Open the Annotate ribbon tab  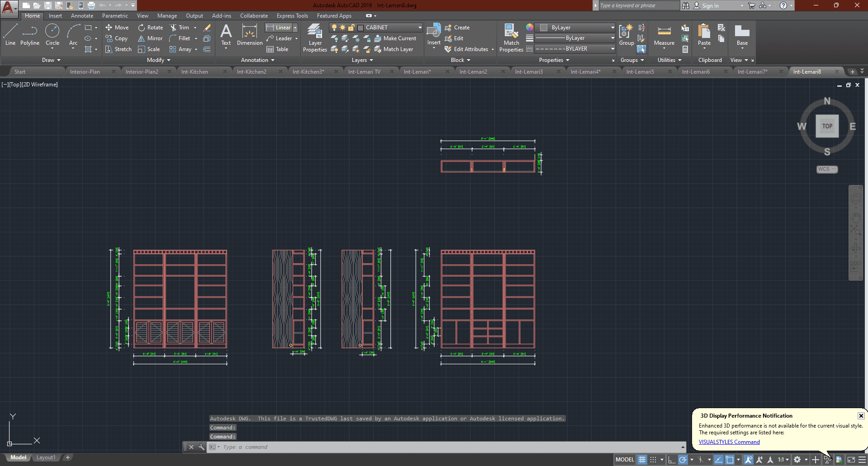[x=82, y=16]
